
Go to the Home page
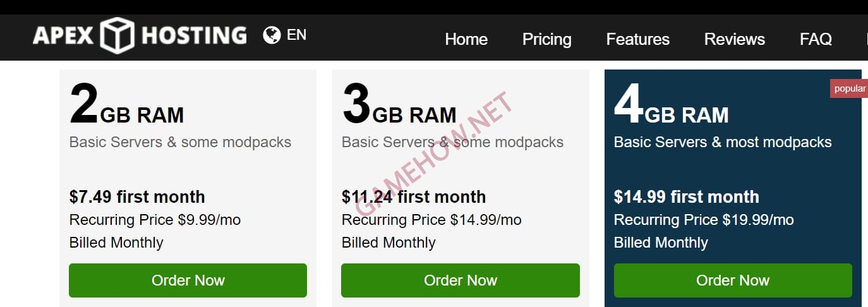click(466, 39)
